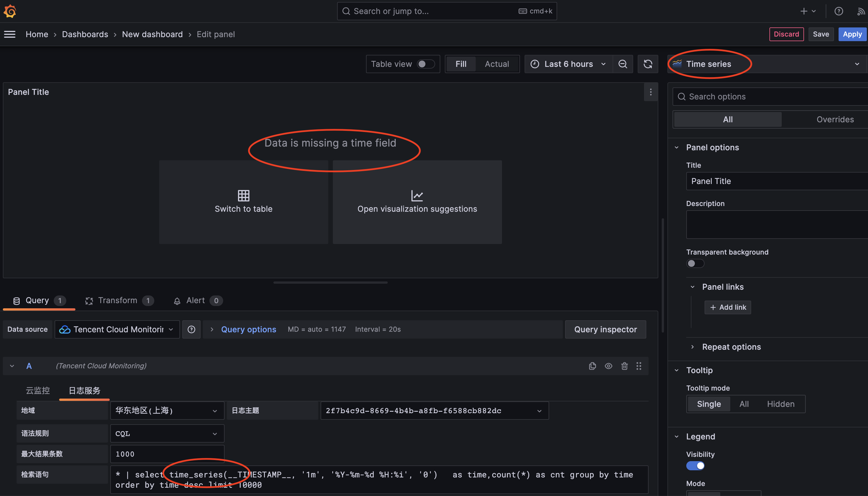The image size is (868, 496).
Task: Toggle the Table view switch
Action: (426, 64)
